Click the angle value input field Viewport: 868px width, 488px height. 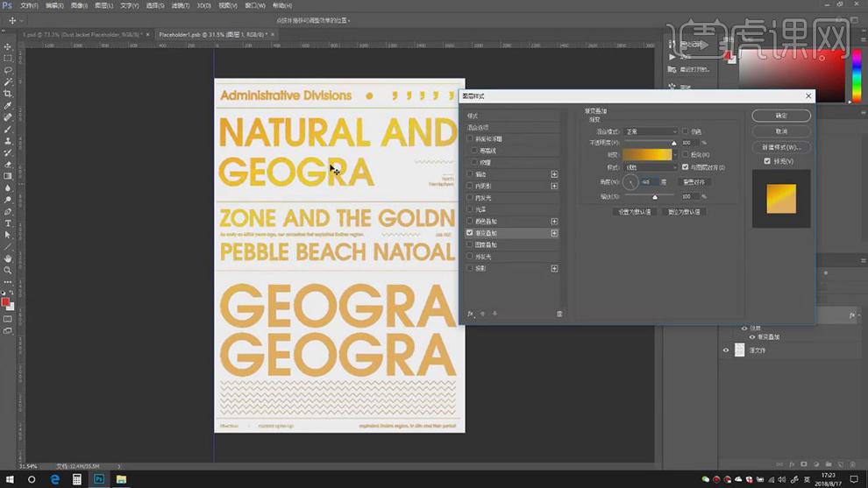(649, 182)
